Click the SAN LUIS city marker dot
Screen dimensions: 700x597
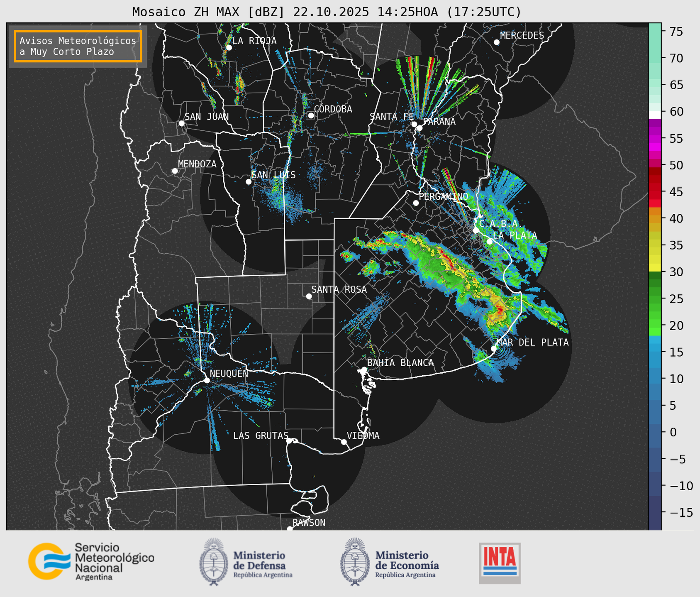coord(249,182)
